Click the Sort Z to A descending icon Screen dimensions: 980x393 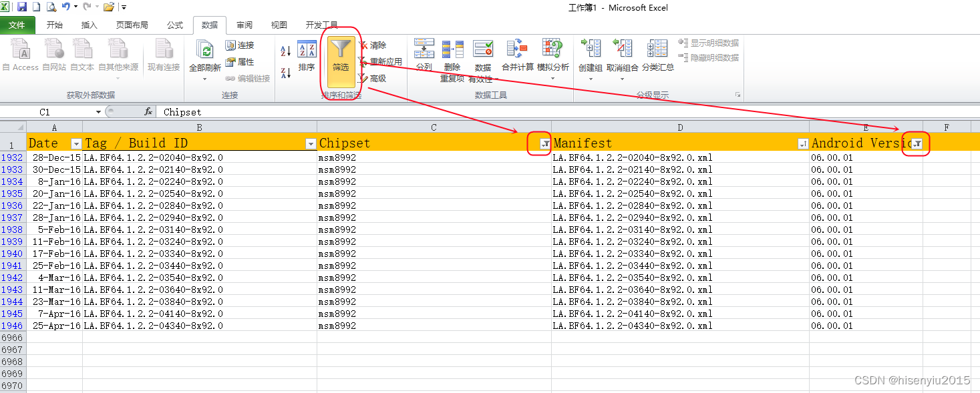click(285, 73)
